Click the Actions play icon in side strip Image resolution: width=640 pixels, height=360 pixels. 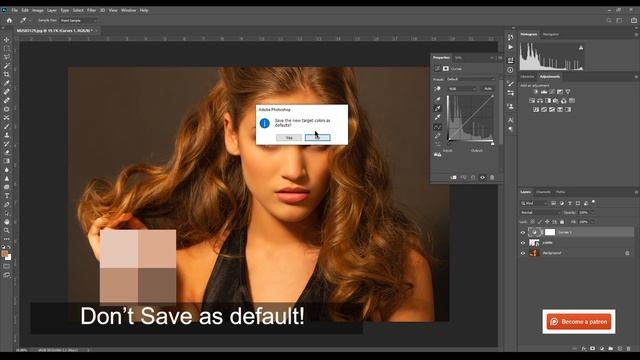pos(510,47)
